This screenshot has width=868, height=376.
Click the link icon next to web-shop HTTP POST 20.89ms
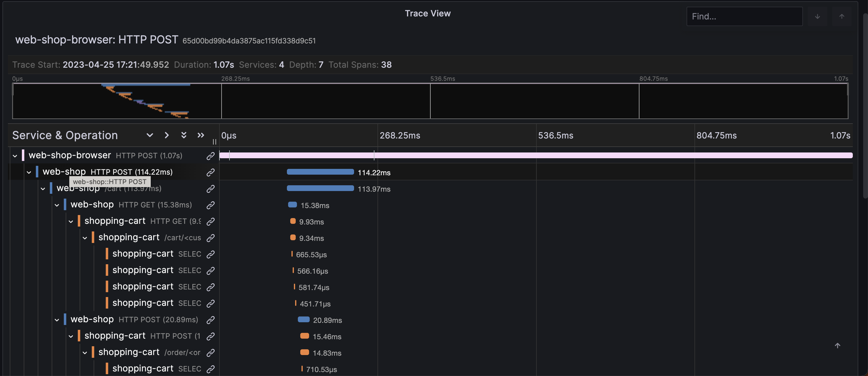point(209,320)
